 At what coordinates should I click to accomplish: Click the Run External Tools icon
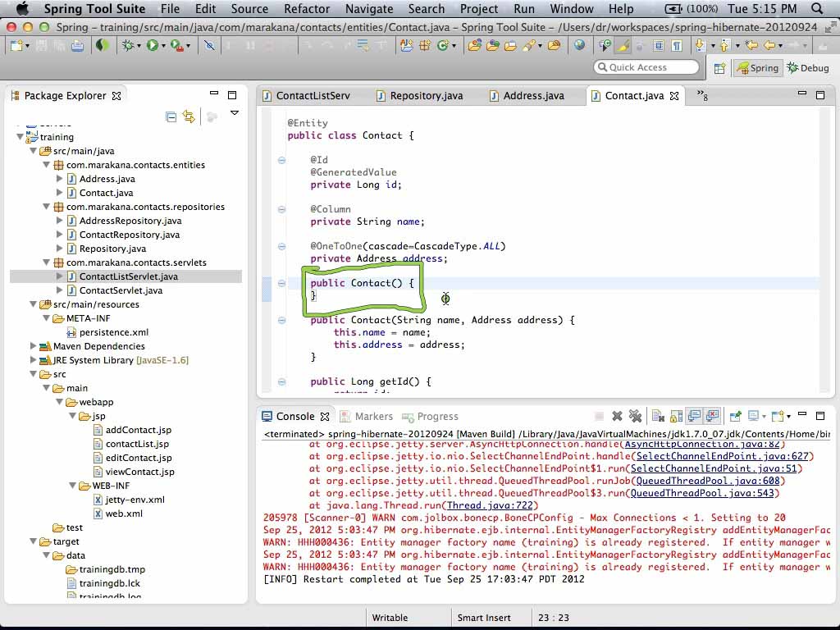(x=176, y=46)
